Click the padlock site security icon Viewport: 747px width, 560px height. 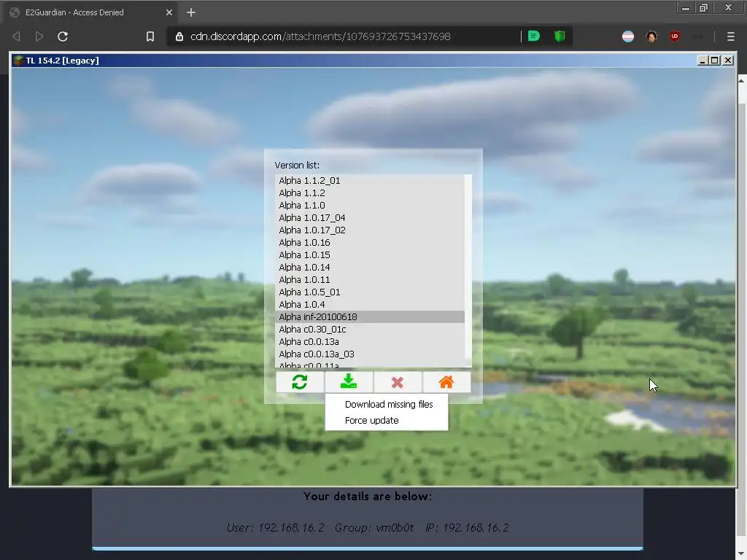(179, 36)
